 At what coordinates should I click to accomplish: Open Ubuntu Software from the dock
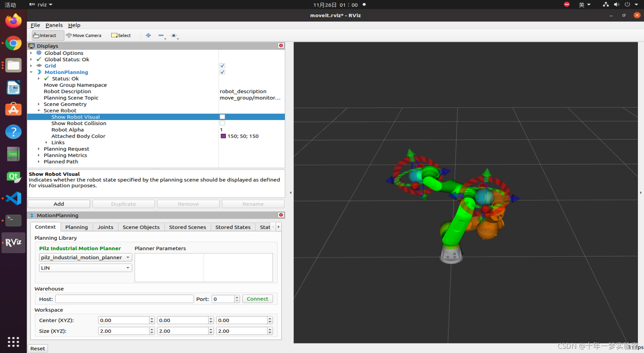tap(13, 110)
